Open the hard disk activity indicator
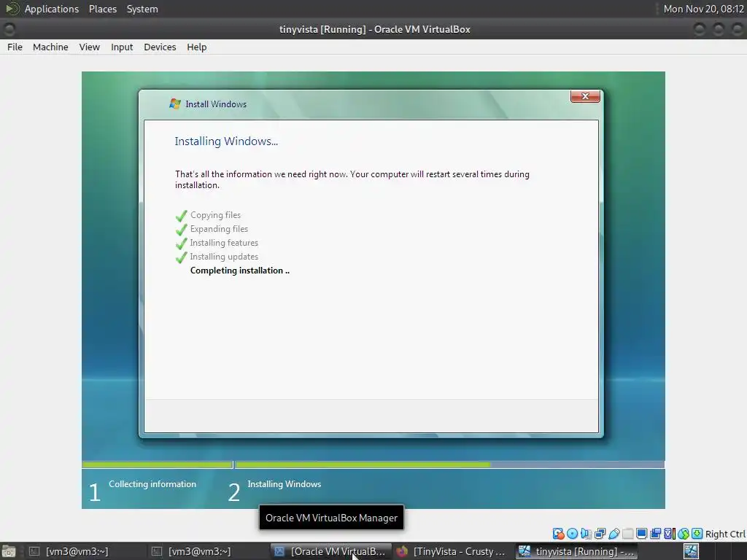 click(x=558, y=534)
